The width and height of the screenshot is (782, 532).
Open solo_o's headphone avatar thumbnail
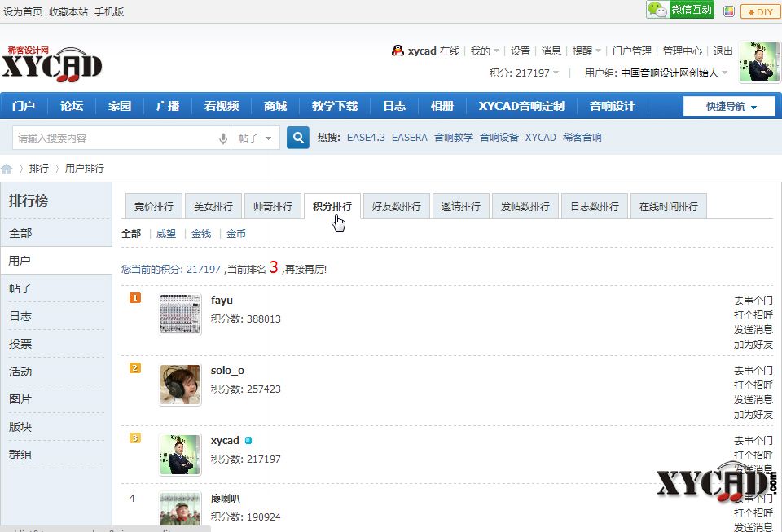tap(180, 385)
